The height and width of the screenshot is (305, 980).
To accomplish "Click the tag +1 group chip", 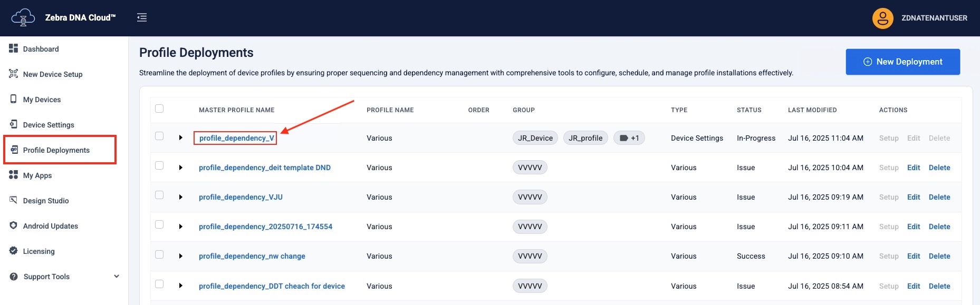I will pos(629,138).
